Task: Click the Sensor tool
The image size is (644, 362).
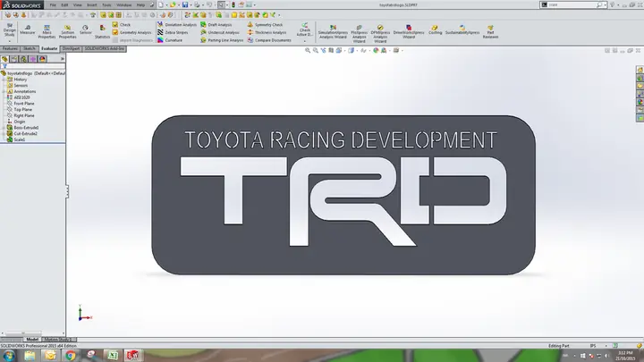Action: tap(86, 29)
